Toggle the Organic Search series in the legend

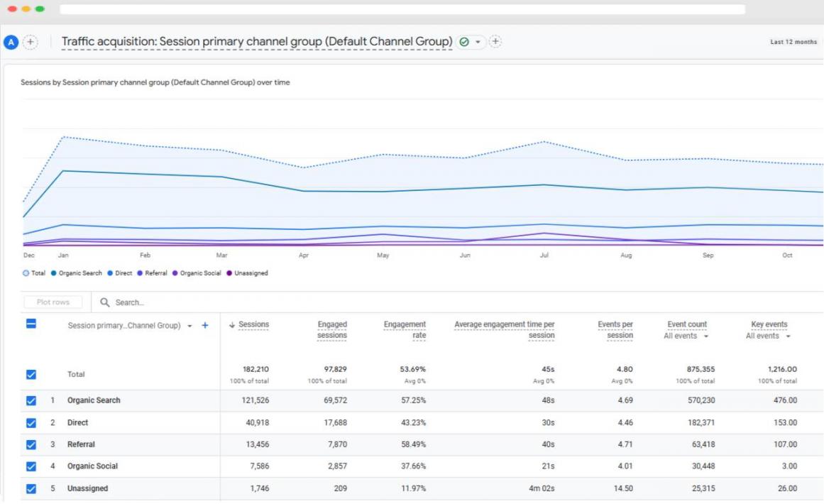pyautogui.click(x=77, y=273)
